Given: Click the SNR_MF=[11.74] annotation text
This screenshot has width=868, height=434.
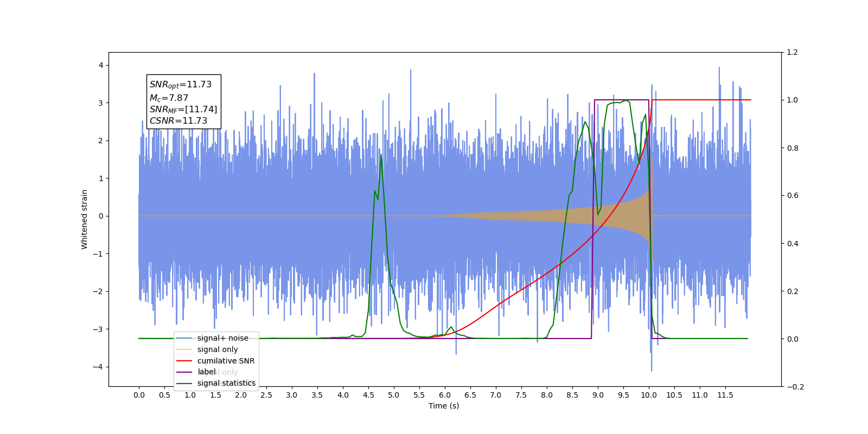Looking at the screenshot, I should pos(183,110).
